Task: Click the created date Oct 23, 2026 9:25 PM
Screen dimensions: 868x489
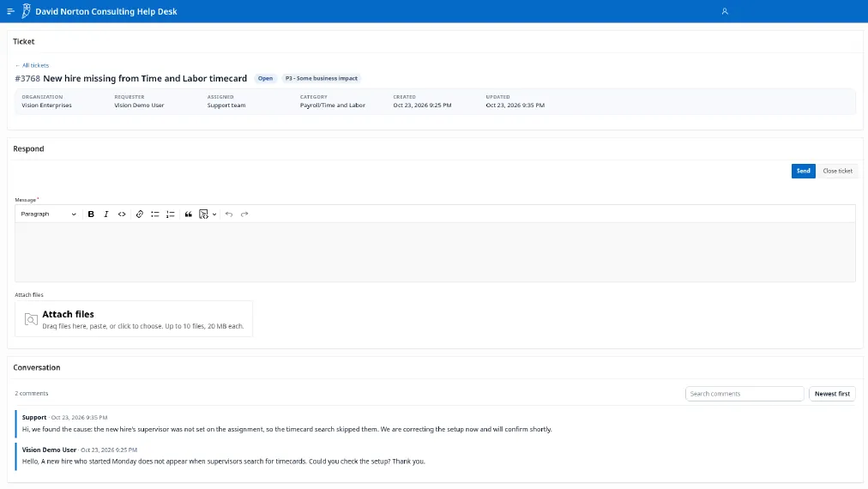Action: click(x=422, y=106)
